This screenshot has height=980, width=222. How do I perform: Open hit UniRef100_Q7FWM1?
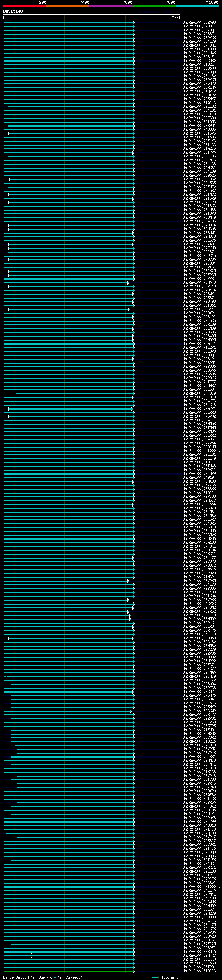(199, 45)
